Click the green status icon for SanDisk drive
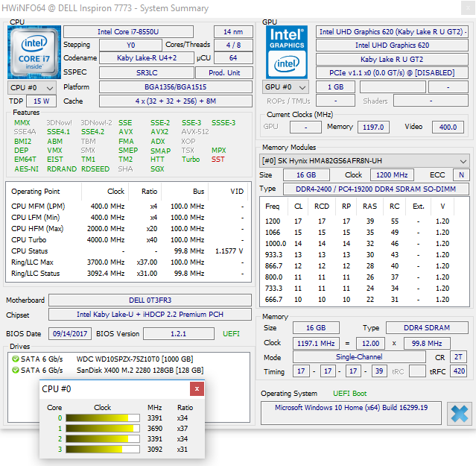 point(15,370)
